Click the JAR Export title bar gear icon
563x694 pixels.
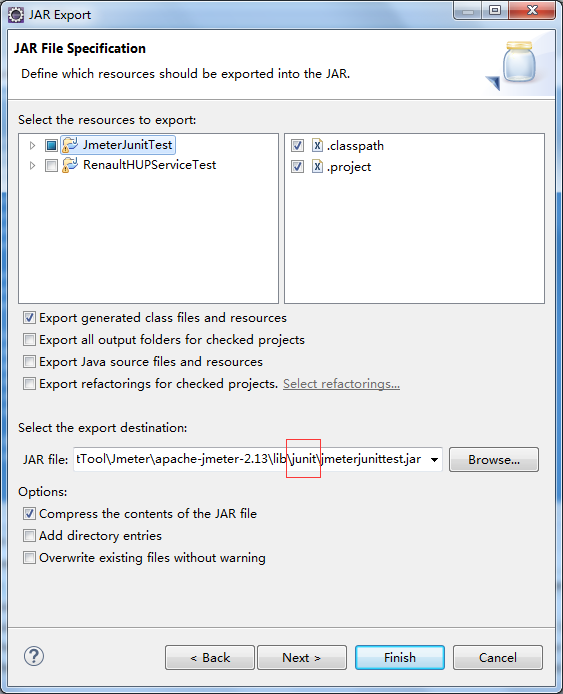coord(16,15)
